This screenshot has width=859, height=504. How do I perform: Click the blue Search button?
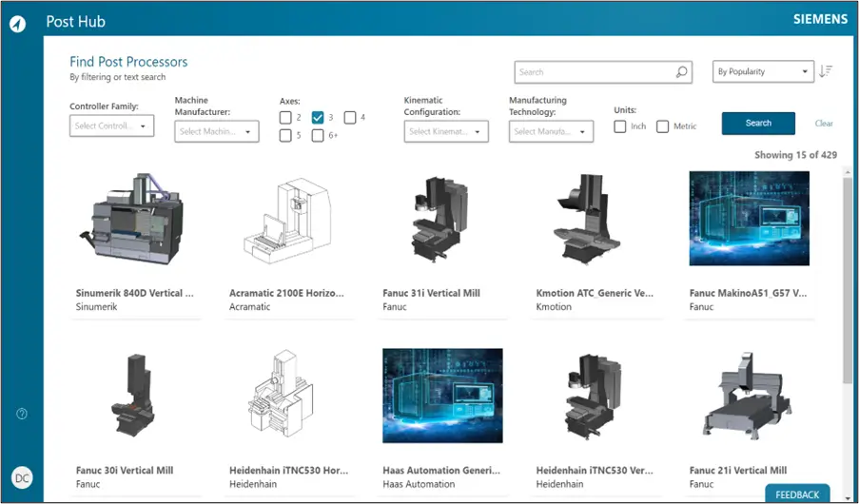758,124
